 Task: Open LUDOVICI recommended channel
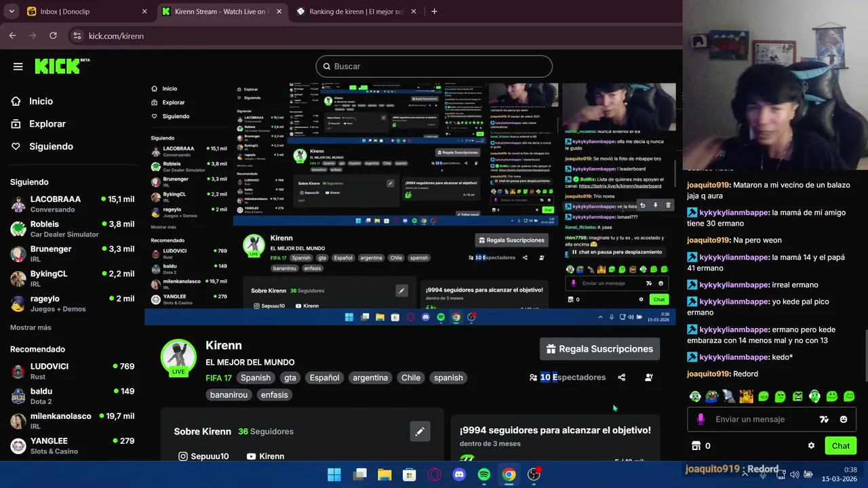coord(72,371)
